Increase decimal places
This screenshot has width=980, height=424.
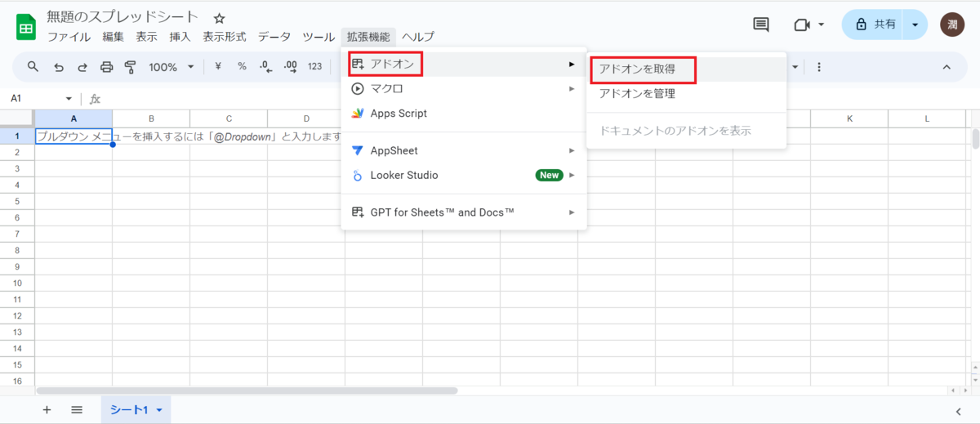(289, 67)
